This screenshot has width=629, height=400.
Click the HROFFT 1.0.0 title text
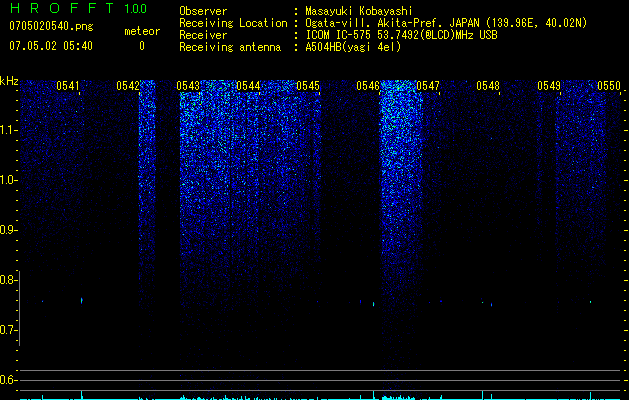79,8
